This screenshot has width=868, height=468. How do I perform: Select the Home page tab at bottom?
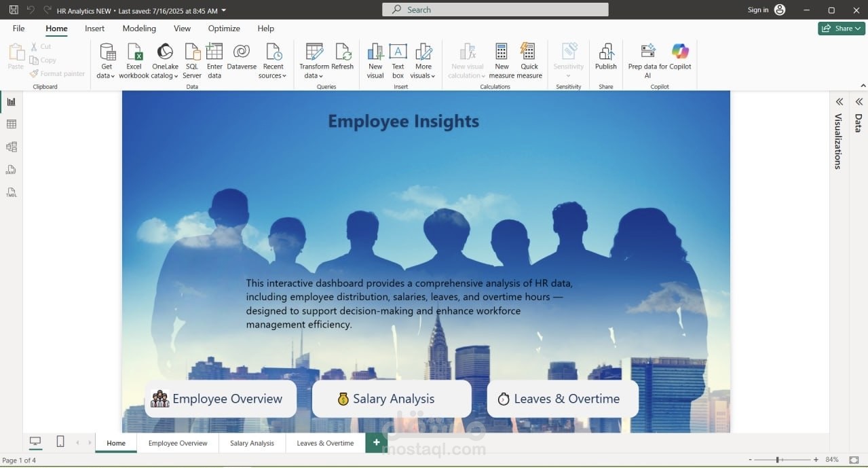[116, 443]
